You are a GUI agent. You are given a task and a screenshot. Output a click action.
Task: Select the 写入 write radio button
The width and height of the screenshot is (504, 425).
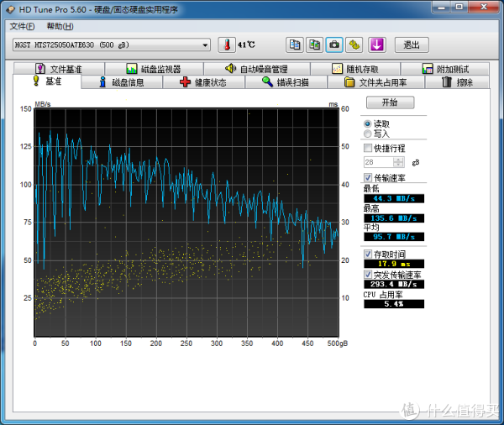367,134
